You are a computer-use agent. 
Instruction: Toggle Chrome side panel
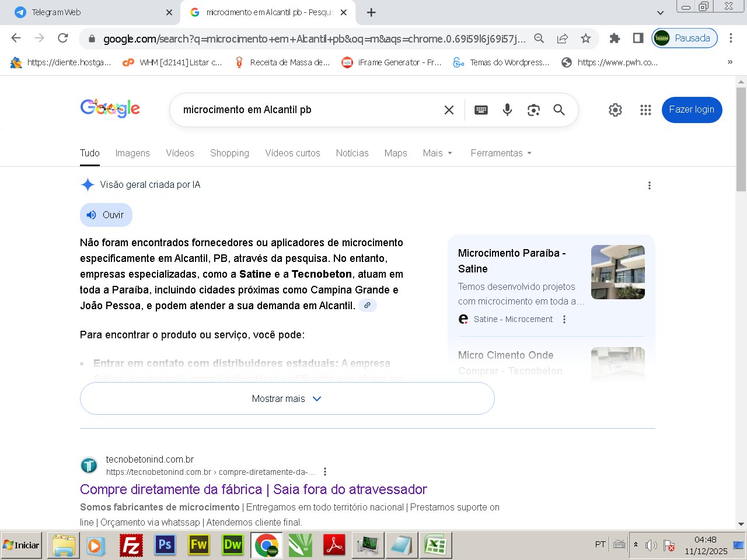tap(638, 38)
